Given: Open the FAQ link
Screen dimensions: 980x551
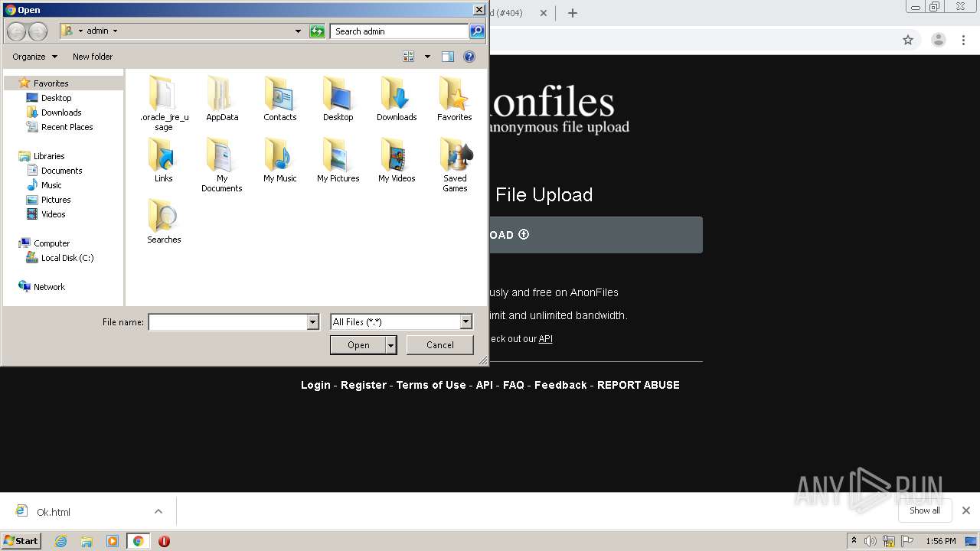Looking at the screenshot, I should coord(514,385).
